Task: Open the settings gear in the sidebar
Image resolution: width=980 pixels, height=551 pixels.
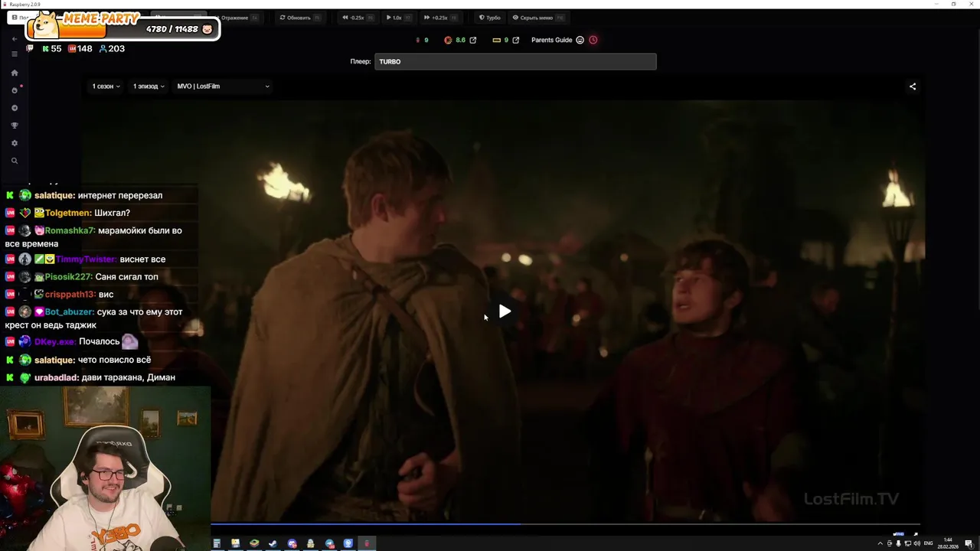Action: point(14,143)
